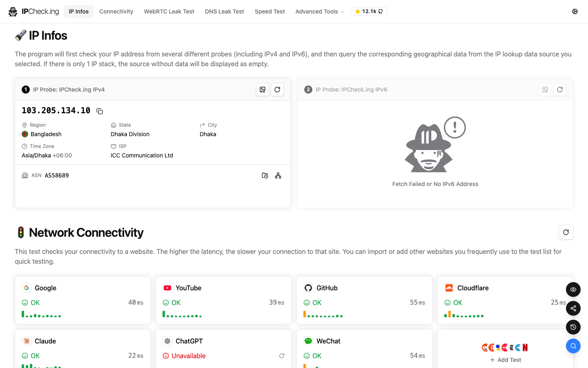Click the IPCheck.ing logo

tap(34, 11)
